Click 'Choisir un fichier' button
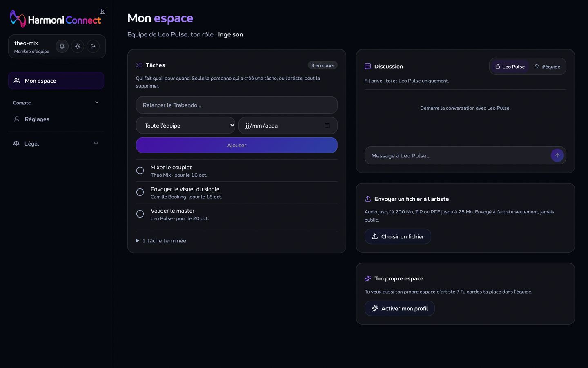This screenshot has width=588, height=368. pos(398,236)
